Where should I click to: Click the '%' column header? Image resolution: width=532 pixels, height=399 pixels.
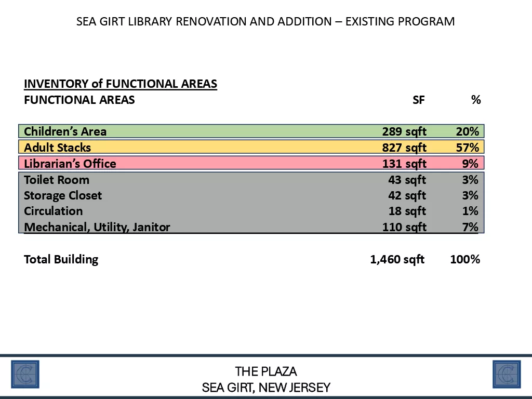[476, 100]
